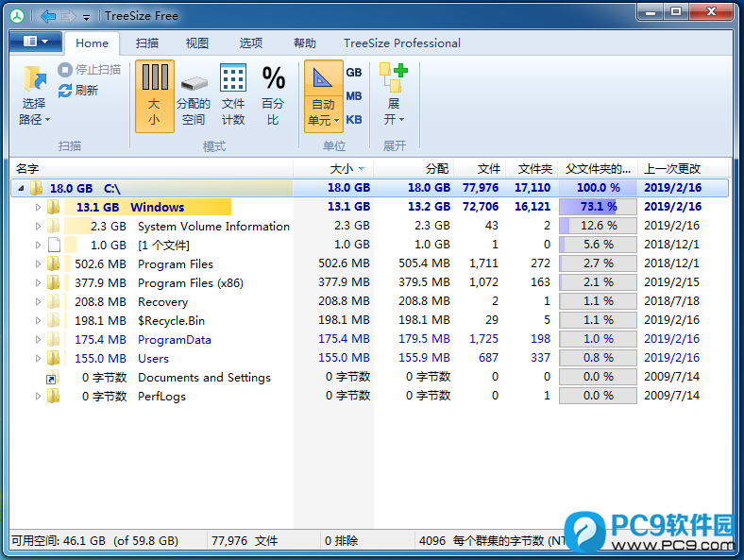
Task: Click the Program Files folder icon
Action: click(54, 263)
